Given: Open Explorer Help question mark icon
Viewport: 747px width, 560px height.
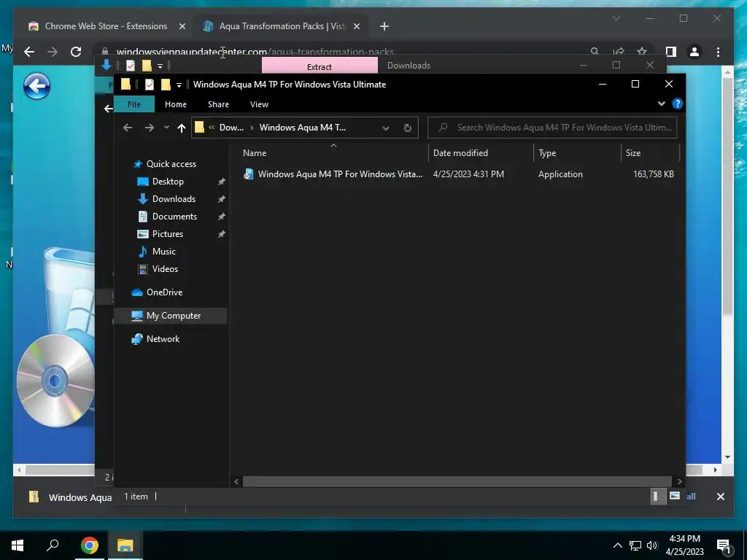Looking at the screenshot, I should coord(677,104).
